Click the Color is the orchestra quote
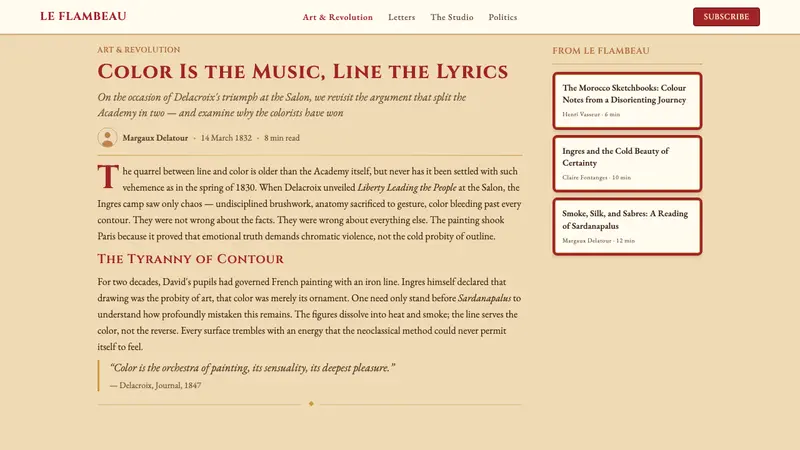800x450 pixels. pos(253,367)
